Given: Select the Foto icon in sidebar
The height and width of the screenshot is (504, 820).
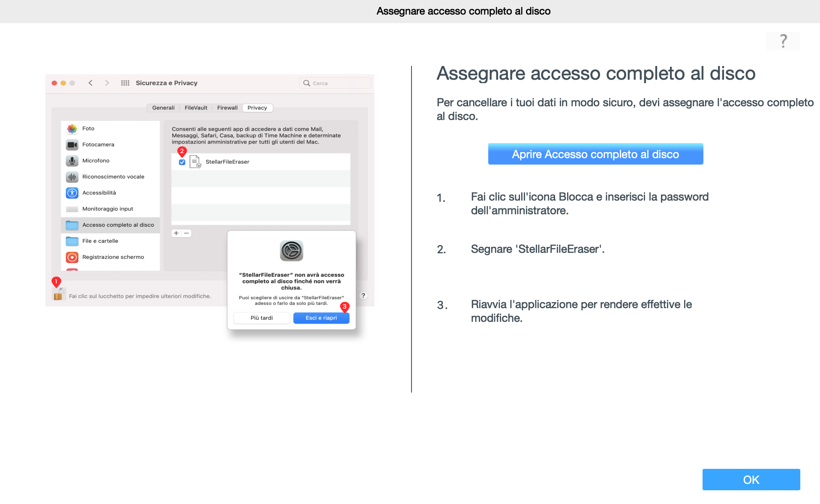Looking at the screenshot, I should tap(72, 129).
